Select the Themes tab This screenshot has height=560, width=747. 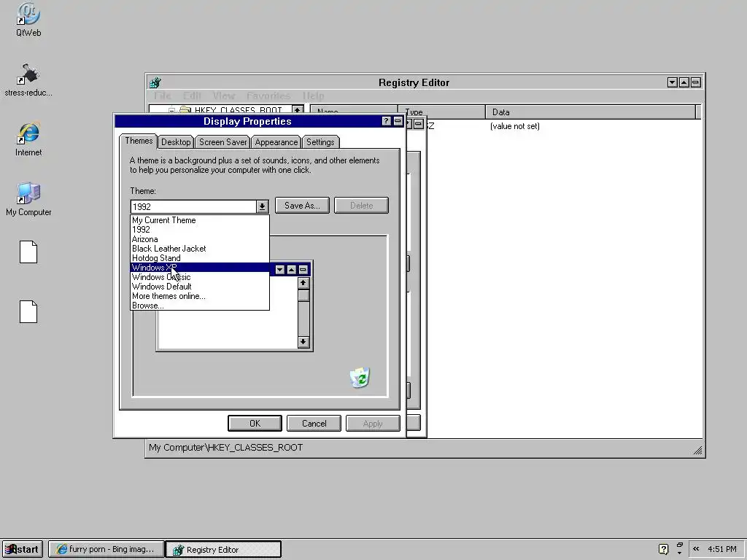click(139, 141)
